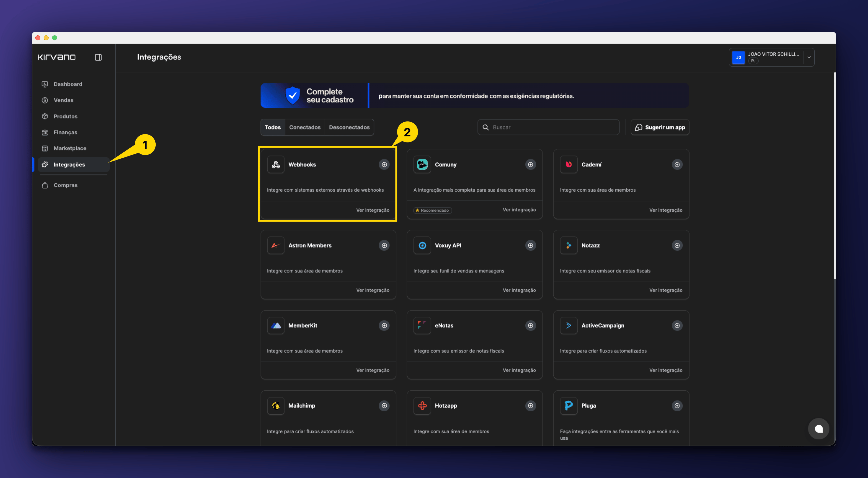The image size is (868, 478).
Task: Click the Buscar search field
Action: [x=548, y=127]
